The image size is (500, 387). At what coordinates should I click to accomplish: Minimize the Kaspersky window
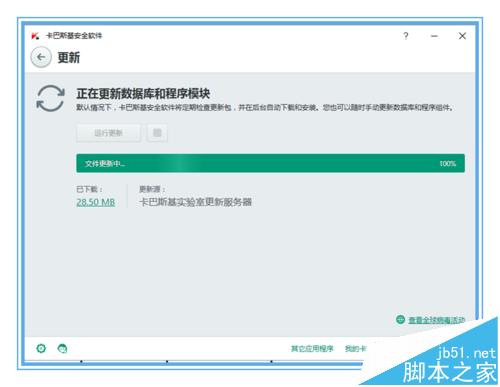pyautogui.click(x=434, y=36)
